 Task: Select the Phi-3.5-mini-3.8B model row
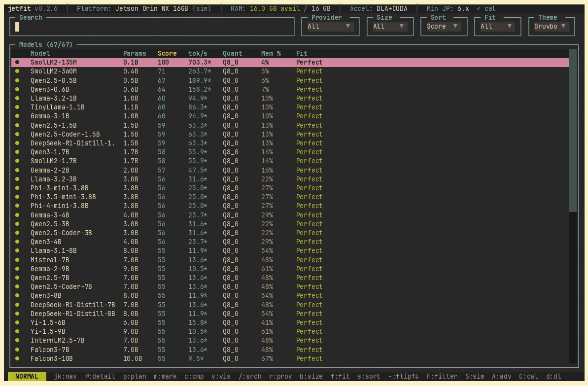pyautogui.click(x=290, y=197)
